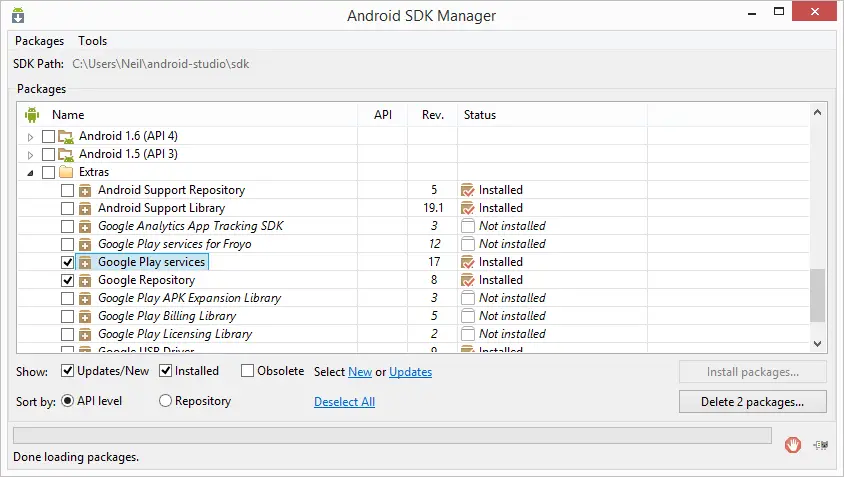Uncheck the Google Play services checkbox
This screenshot has width=844, height=477.
[67, 262]
